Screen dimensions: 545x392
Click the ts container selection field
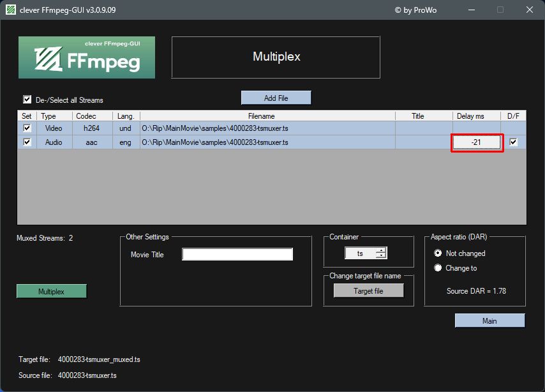(x=360, y=253)
